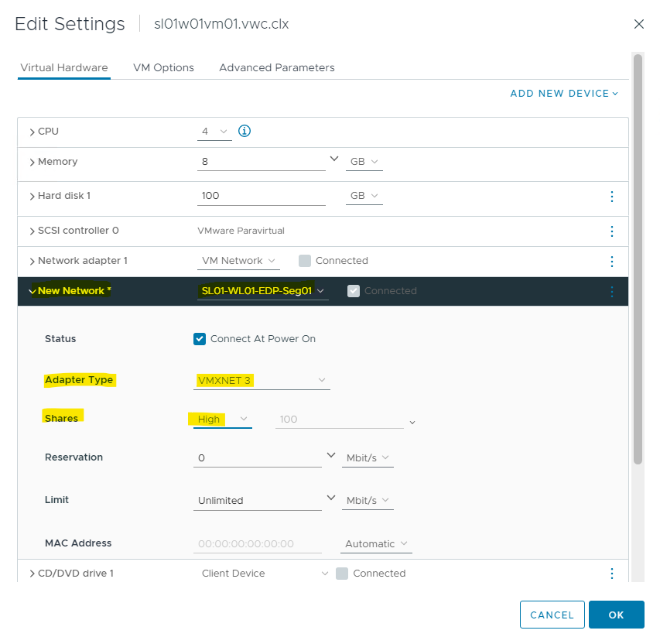Switch to the Advanced Parameters tab
This screenshot has height=644, width=660.
pyautogui.click(x=276, y=67)
